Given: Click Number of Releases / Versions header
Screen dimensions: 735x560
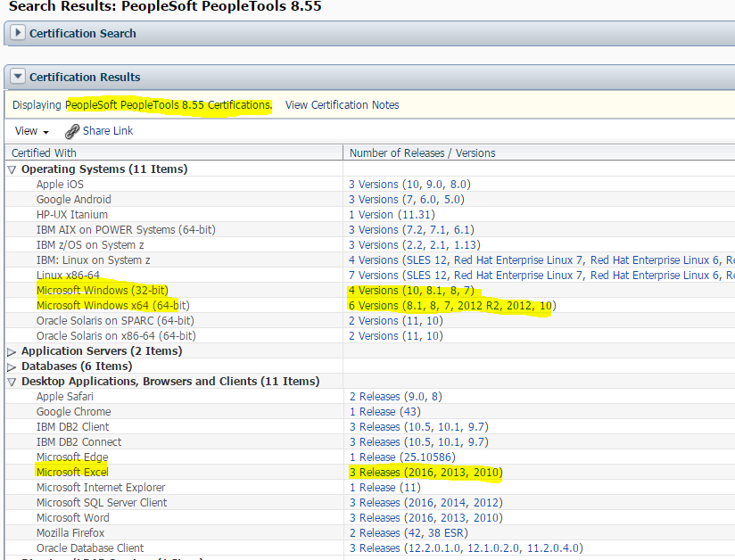Looking at the screenshot, I should [422, 153].
